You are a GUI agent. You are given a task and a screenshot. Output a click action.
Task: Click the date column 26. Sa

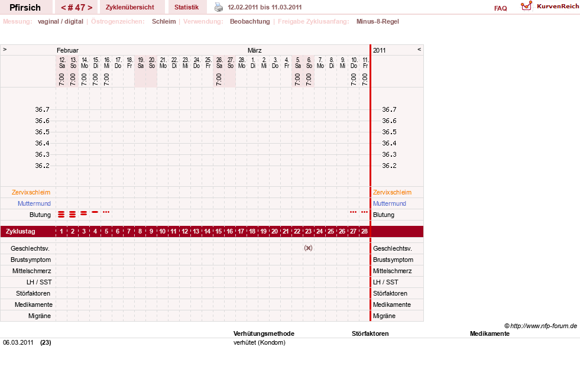(x=219, y=63)
